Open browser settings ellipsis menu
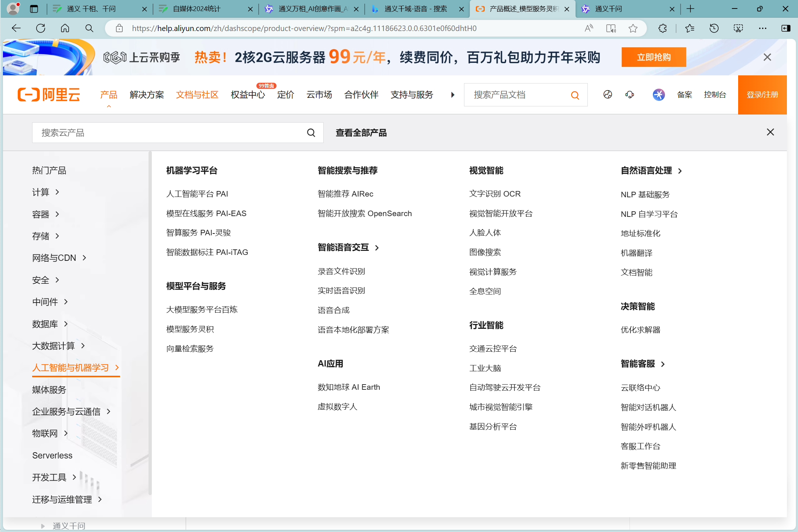Viewport: 798px width, 532px height. coord(763,28)
